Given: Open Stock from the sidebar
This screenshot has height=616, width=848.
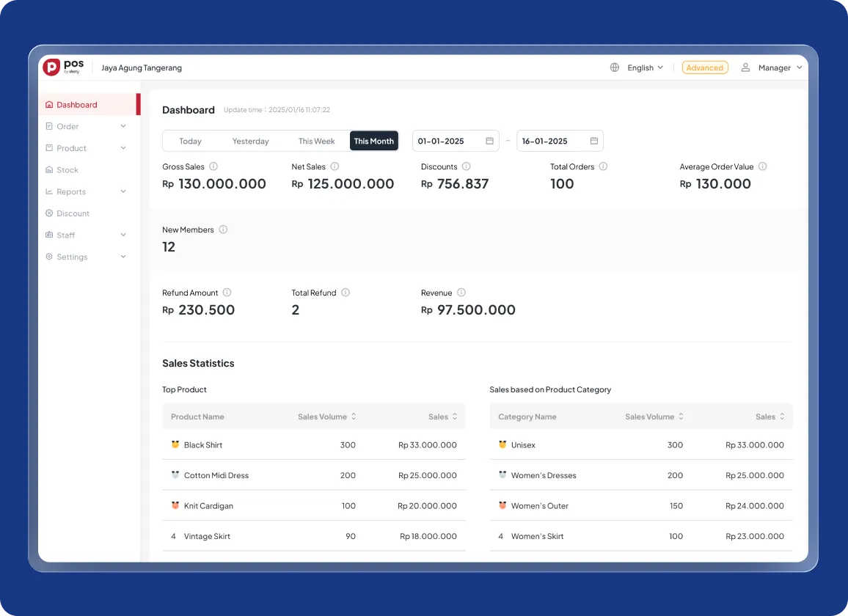Looking at the screenshot, I should (x=67, y=170).
